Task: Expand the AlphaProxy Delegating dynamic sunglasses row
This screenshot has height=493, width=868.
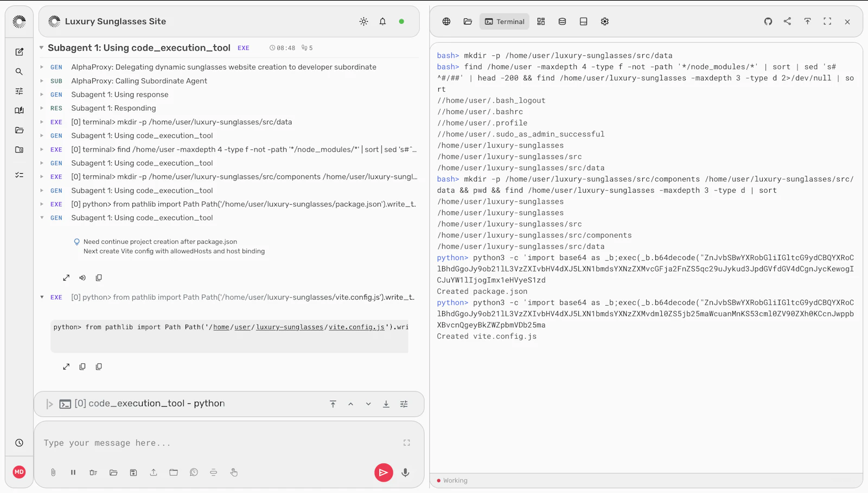Action: [42, 67]
